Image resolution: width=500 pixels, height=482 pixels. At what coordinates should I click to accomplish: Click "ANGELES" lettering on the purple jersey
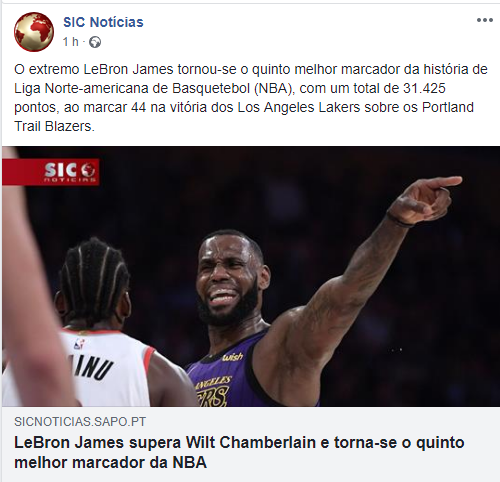pyautogui.click(x=213, y=383)
